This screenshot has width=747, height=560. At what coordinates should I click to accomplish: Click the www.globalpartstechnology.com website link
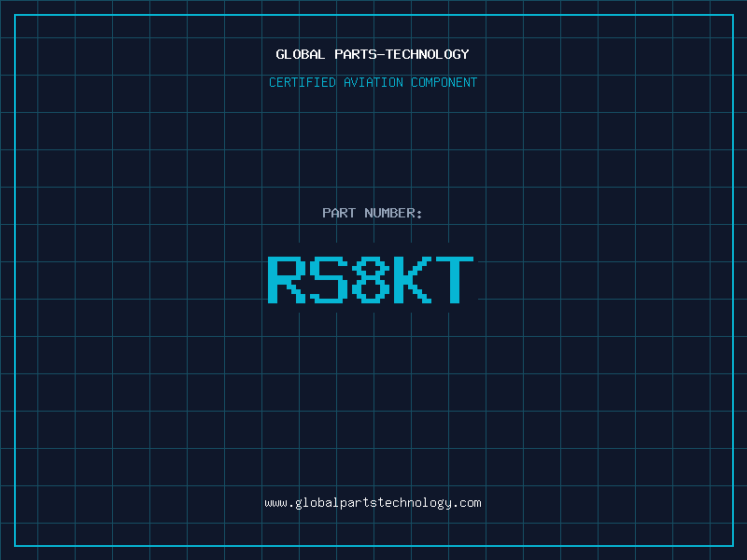(x=373, y=503)
